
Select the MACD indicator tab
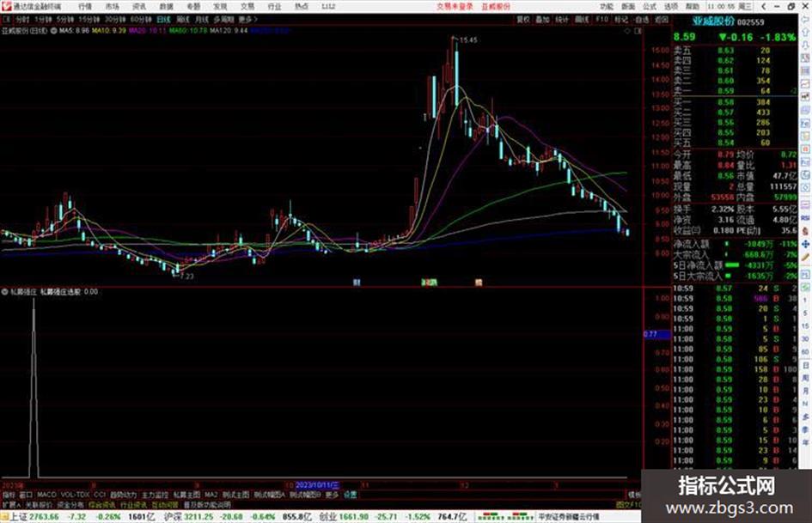coord(46,495)
